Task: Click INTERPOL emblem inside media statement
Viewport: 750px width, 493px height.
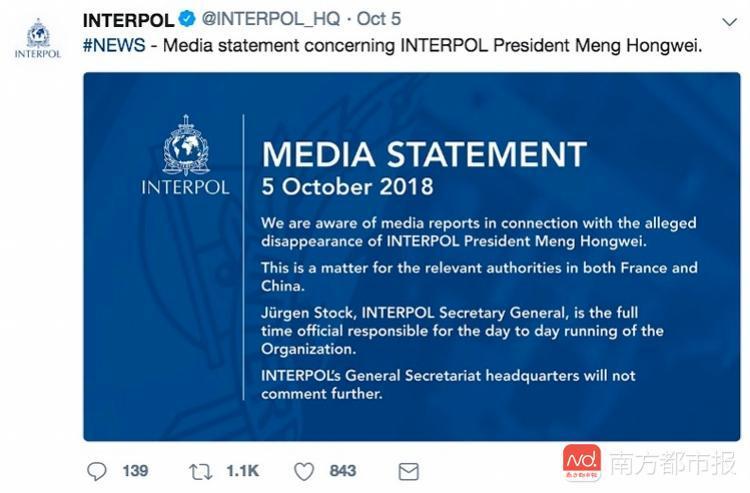Action: pyautogui.click(x=186, y=155)
